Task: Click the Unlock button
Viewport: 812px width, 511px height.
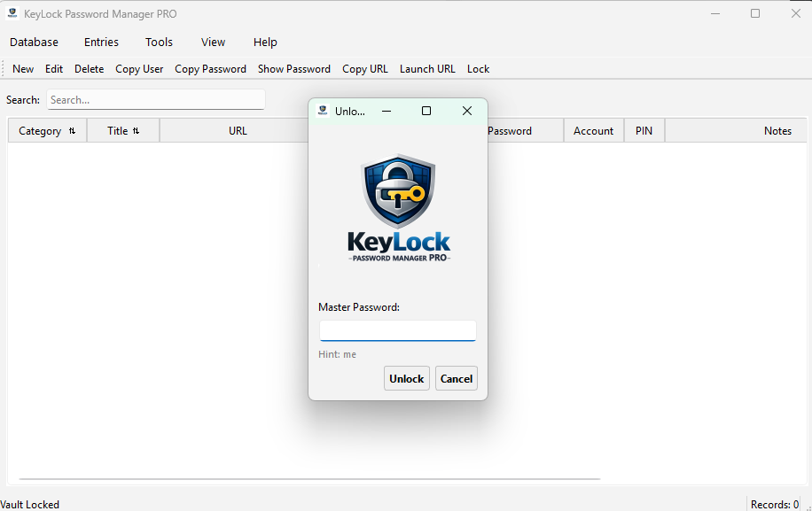Action: (407, 378)
